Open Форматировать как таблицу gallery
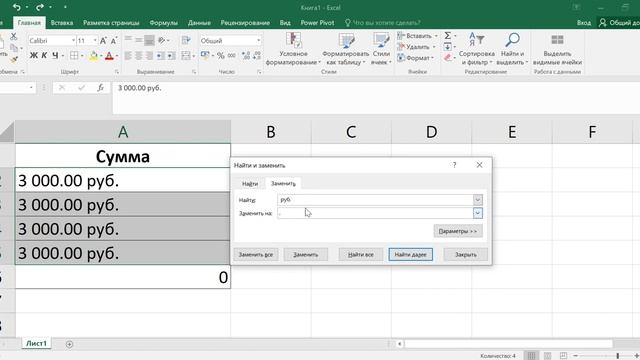 click(x=345, y=49)
